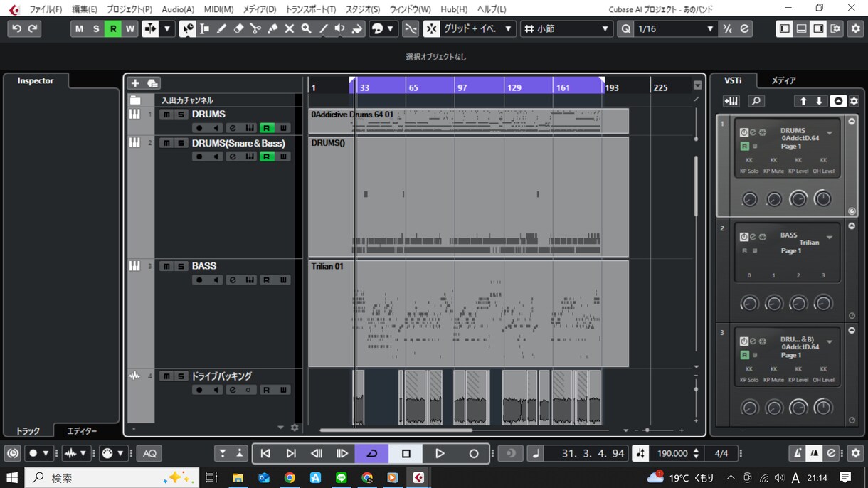This screenshot has width=868, height=488.
Task: Activate Cycle loop button in transport
Action: click(x=371, y=453)
